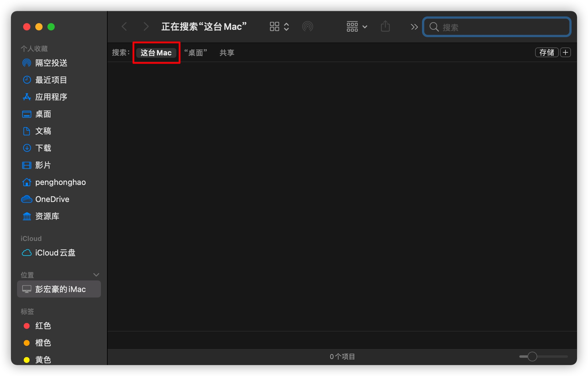Click the AirDrop icon in toolbar
This screenshot has width=588, height=376.
click(x=307, y=26)
